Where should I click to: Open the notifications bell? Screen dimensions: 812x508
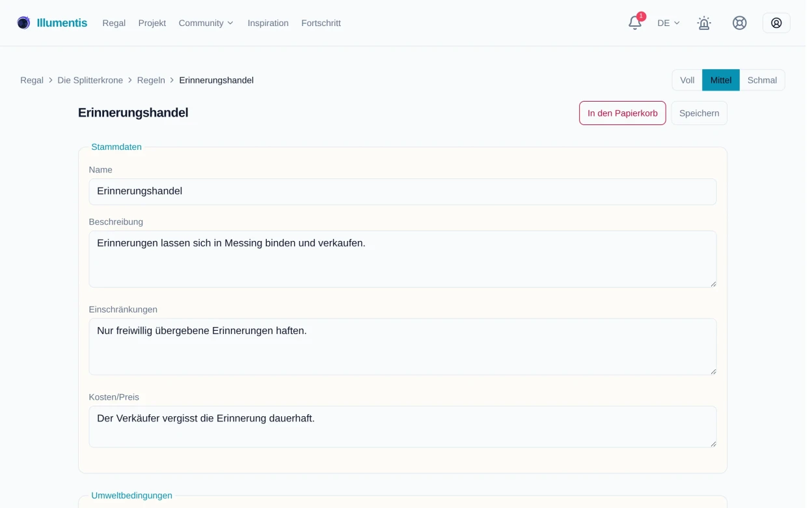coord(635,23)
